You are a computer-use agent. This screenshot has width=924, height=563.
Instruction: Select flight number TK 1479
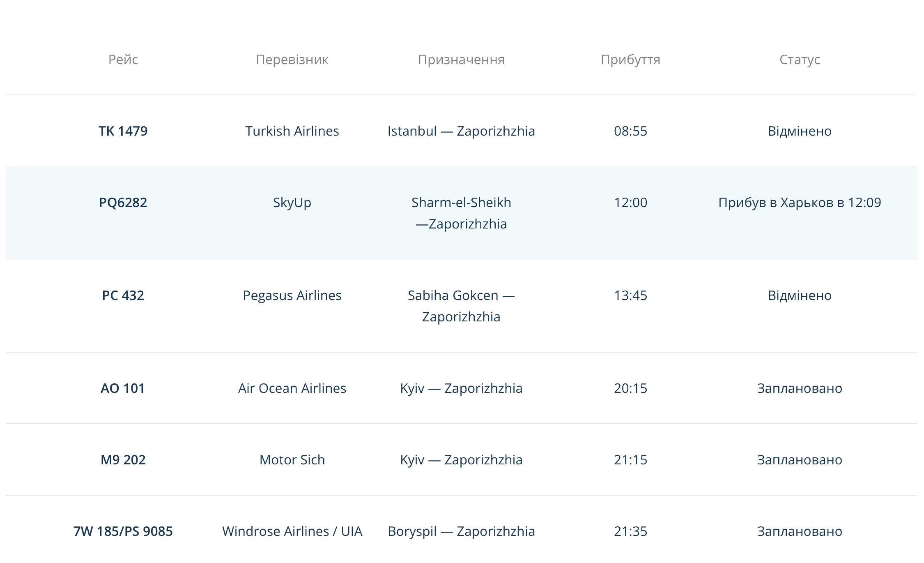(123, 131)
